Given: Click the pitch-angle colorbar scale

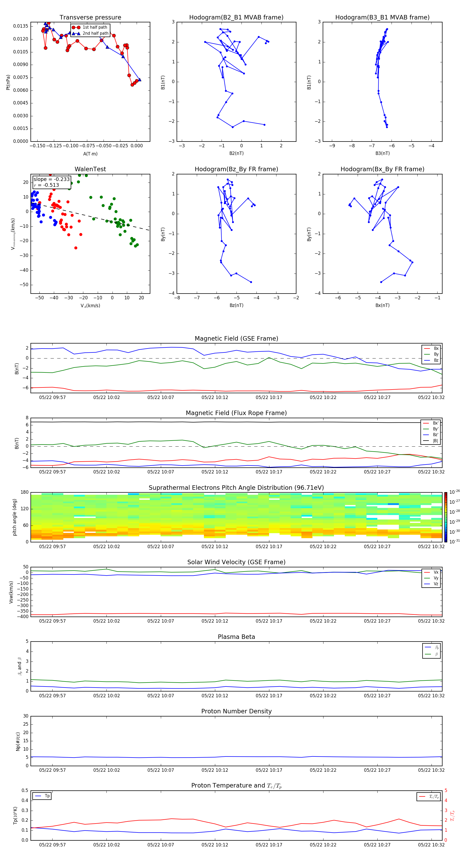Looking at the screenshot, I should click(x=445, y=517).
